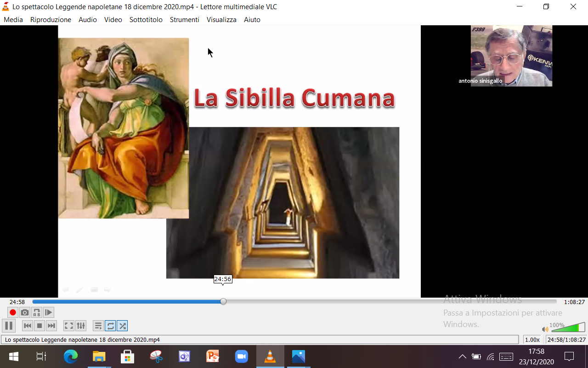Viewport: 588px width, 368px height.
Task: Open the Video menu
Action: tap(113, 20)
